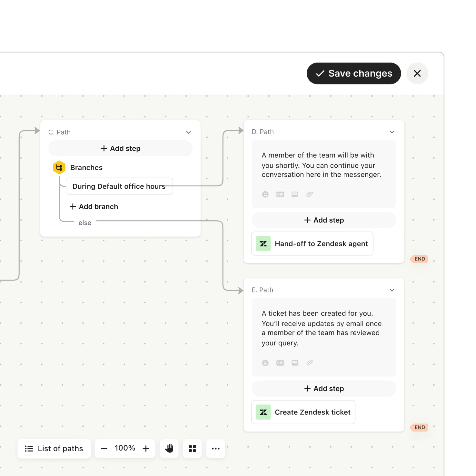
Task: Select the During Default office hours branch
Action: (119, 186)
